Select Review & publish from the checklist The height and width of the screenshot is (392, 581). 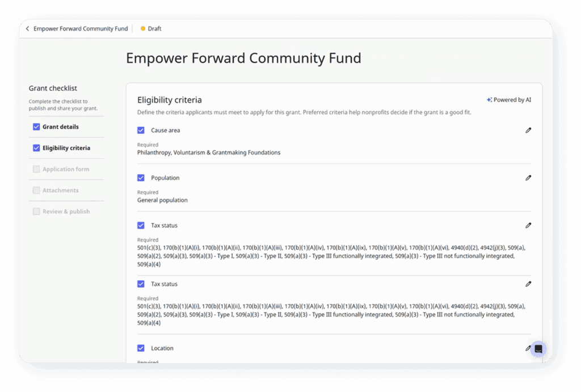point(65,211)
